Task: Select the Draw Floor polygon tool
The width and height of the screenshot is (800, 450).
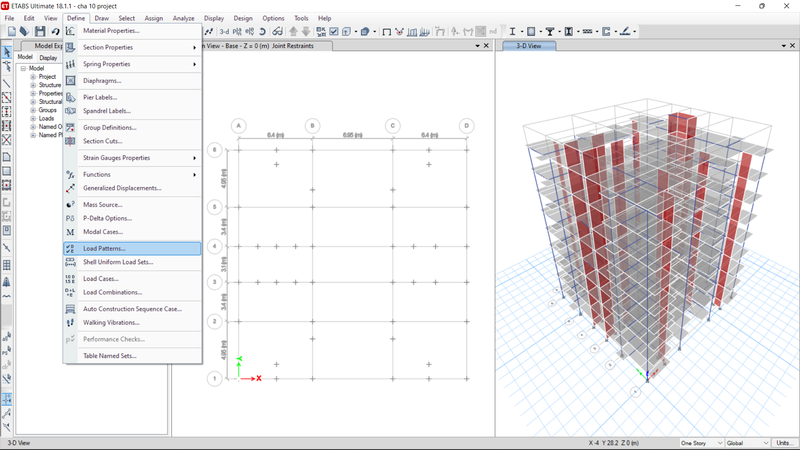Action: [7, 157]
